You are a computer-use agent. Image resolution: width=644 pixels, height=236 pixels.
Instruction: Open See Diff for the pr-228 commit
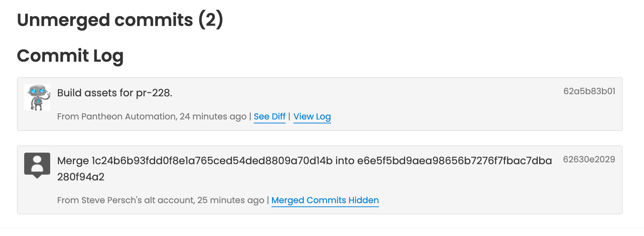tap(269, 116)
